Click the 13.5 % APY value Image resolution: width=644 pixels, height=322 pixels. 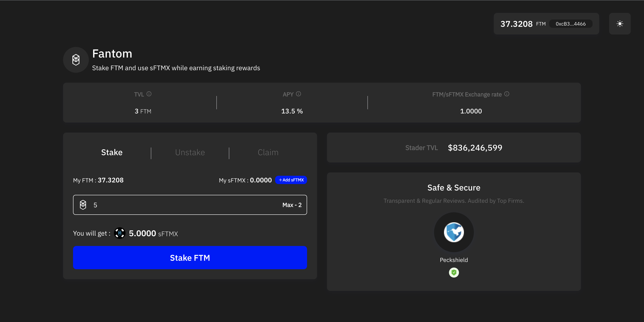pos(292,111)
